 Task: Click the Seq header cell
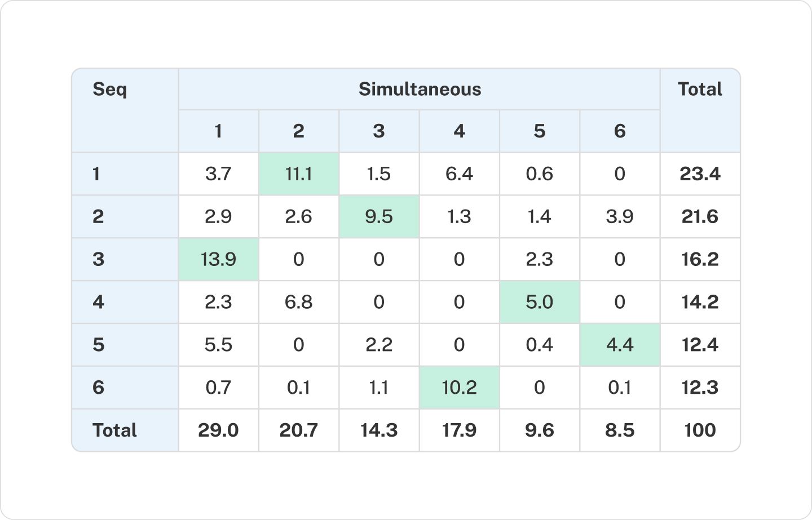coord(110,89)
